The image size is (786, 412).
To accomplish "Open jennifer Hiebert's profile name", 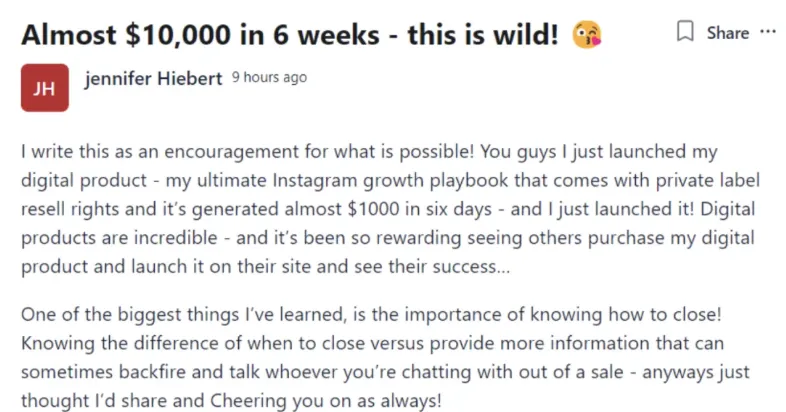I will (153, 79).
